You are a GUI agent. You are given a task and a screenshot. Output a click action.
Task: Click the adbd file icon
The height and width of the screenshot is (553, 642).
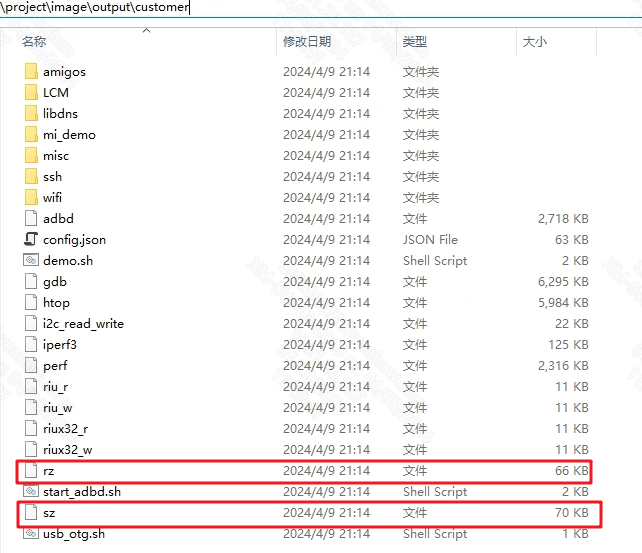coord(31,218)
